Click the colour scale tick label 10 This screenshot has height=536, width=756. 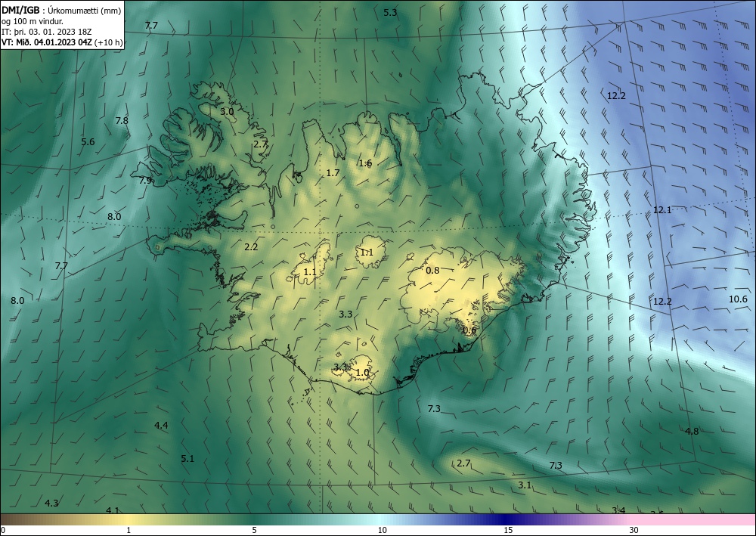[x=383, y=530]
